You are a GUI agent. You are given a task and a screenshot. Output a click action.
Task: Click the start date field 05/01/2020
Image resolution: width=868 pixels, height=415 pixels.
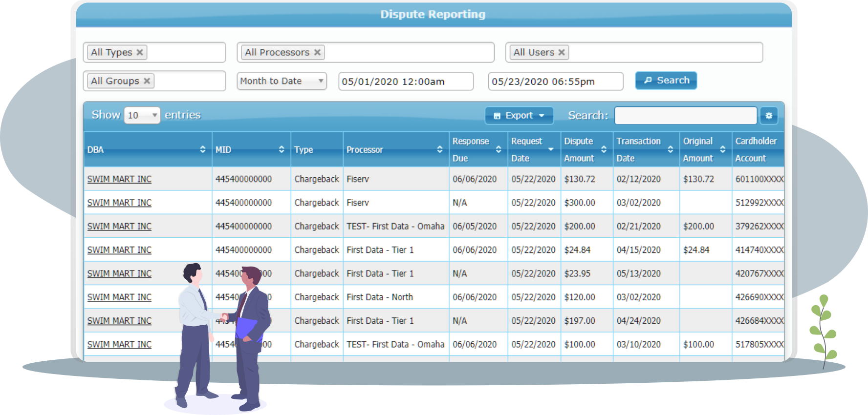(x=406, y=82)
